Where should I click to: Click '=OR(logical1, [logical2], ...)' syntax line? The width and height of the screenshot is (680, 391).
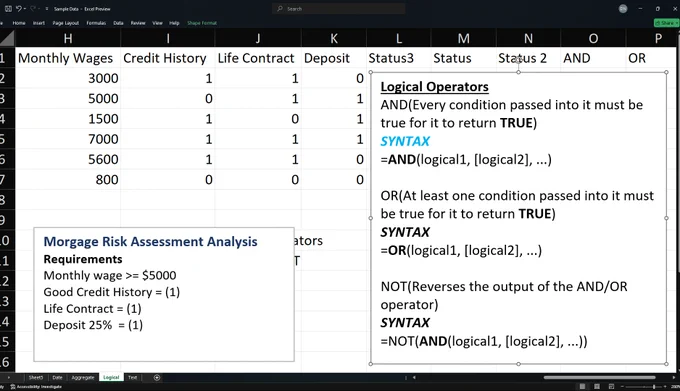click(x=461, y=251)
